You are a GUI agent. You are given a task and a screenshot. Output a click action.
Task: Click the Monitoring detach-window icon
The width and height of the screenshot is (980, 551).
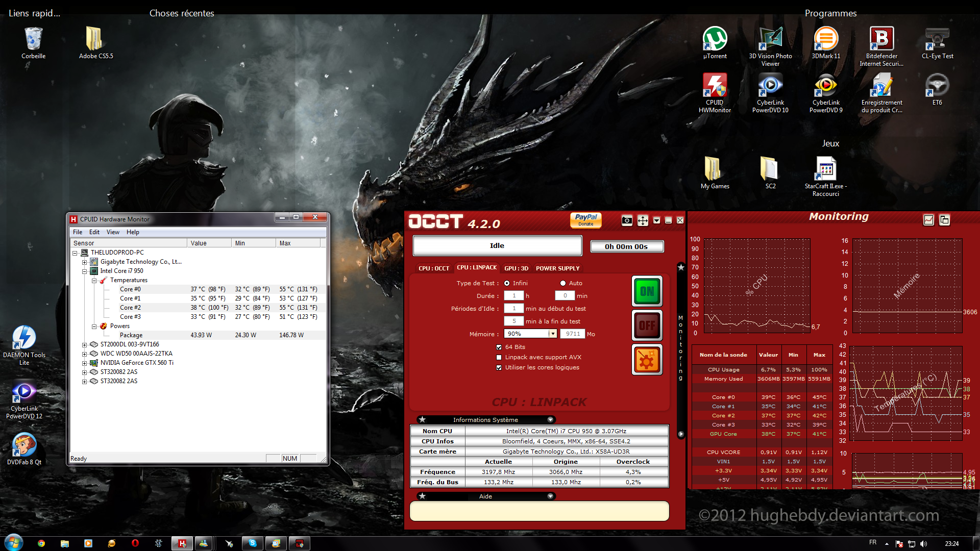[944, 220]
